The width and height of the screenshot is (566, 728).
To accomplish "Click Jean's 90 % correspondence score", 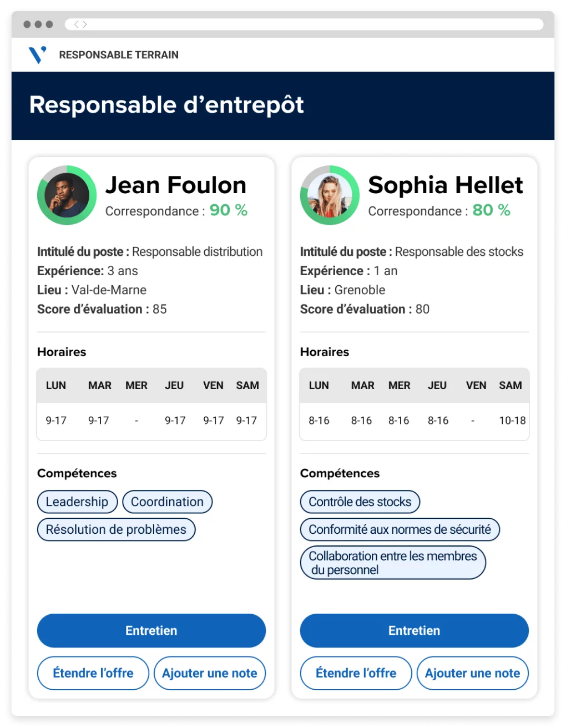I will click(x=229, y=210).
